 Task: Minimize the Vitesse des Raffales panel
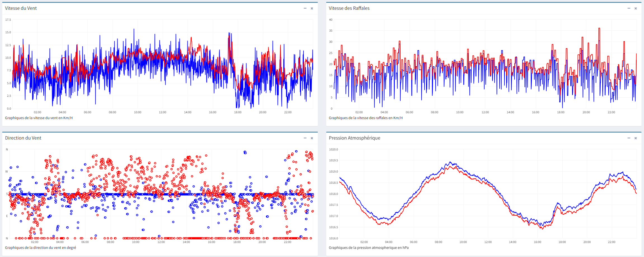coord(629,8)
